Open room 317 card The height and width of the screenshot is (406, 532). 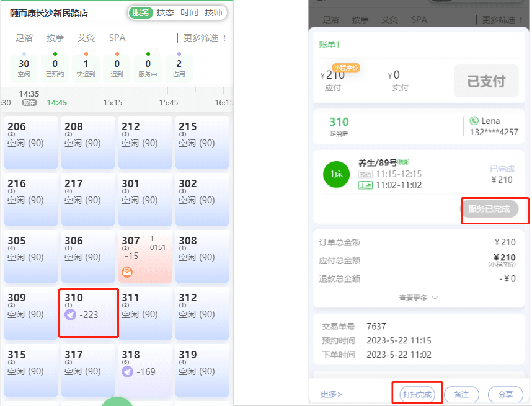pyautogui.click(x=88, y=370)
